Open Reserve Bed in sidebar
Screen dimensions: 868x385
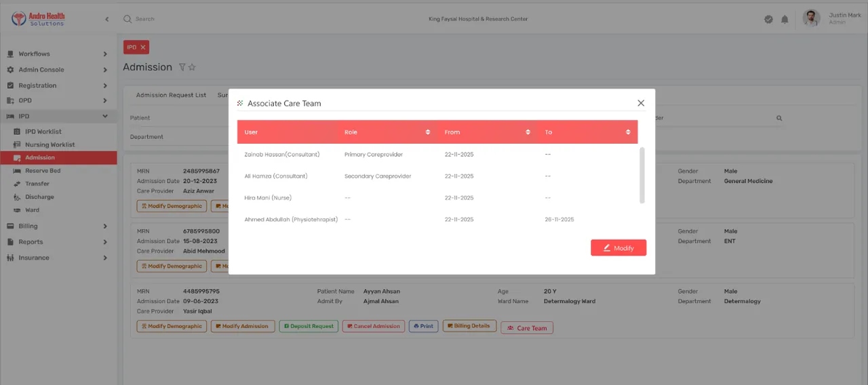(43, 171)
